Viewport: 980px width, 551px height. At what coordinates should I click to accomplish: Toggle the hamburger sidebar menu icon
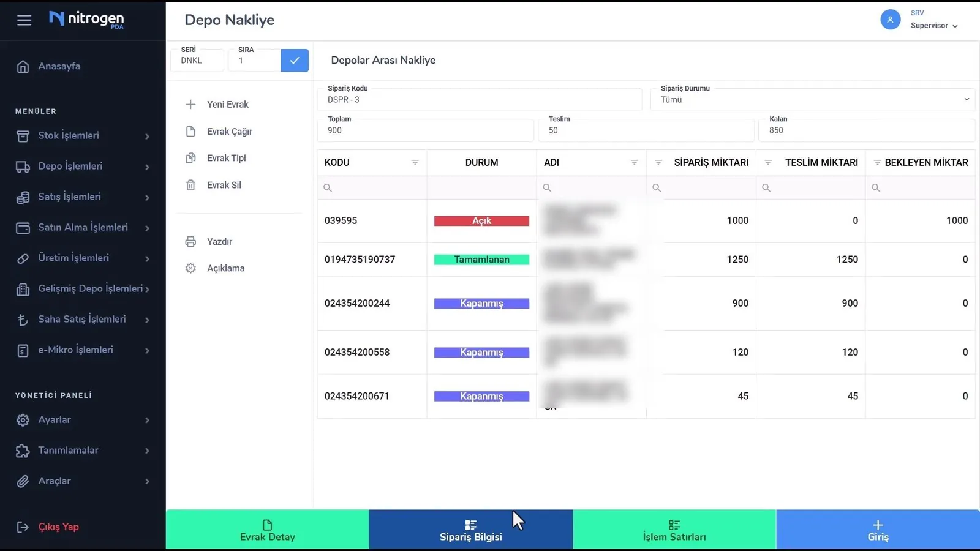24,20
